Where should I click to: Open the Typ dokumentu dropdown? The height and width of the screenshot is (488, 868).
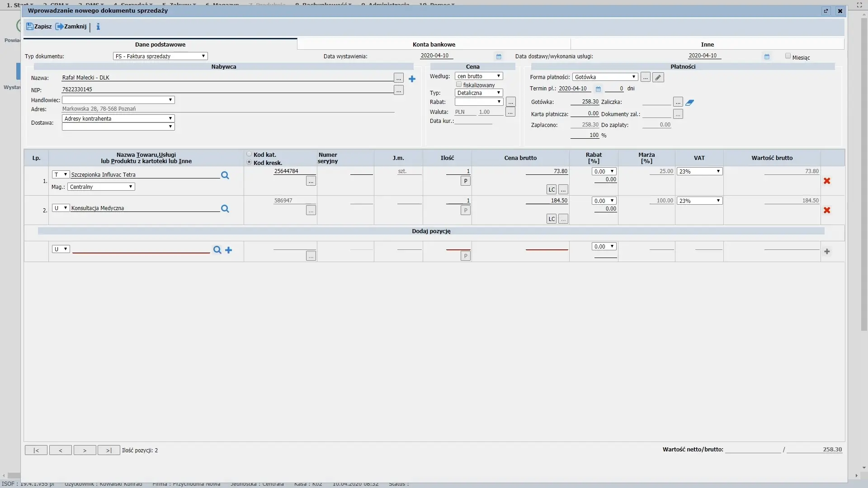[x=160, y=56]
